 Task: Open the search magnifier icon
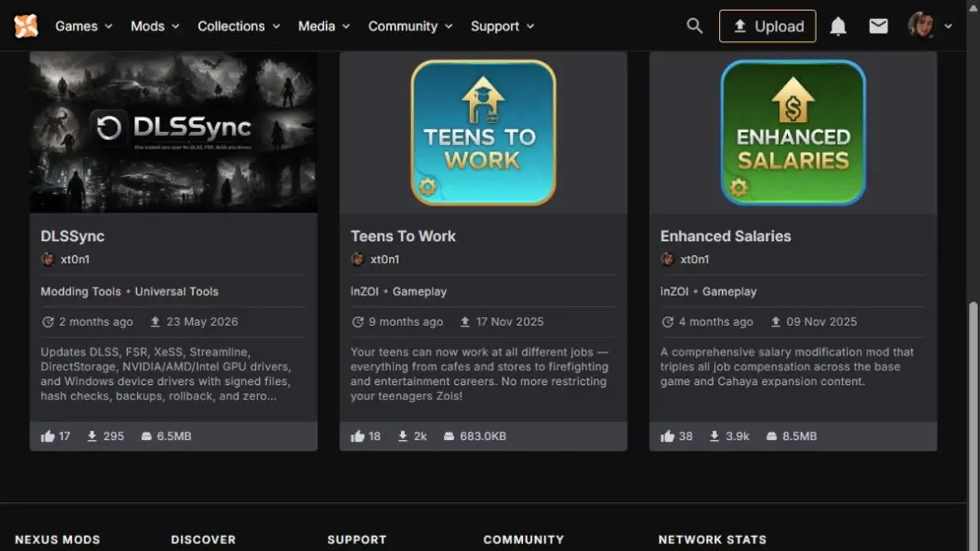pyautogui.click(x=694, y=26)
